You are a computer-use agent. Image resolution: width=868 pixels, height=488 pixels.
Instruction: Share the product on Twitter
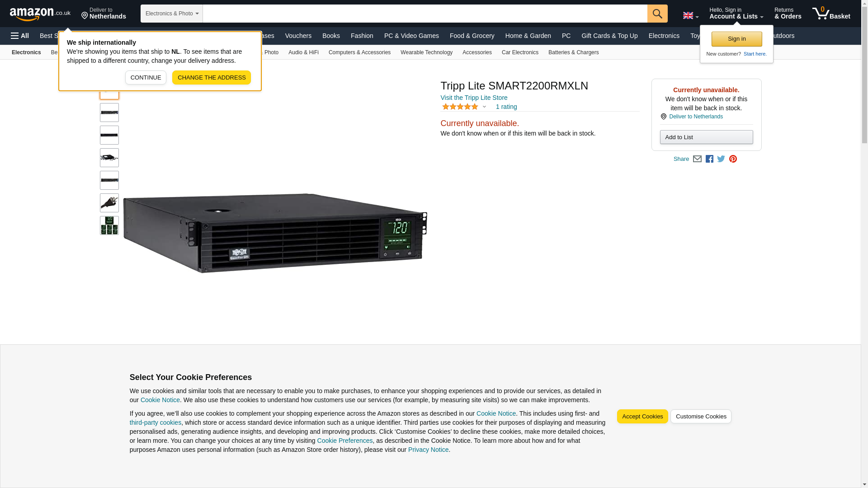click(721, 159)
